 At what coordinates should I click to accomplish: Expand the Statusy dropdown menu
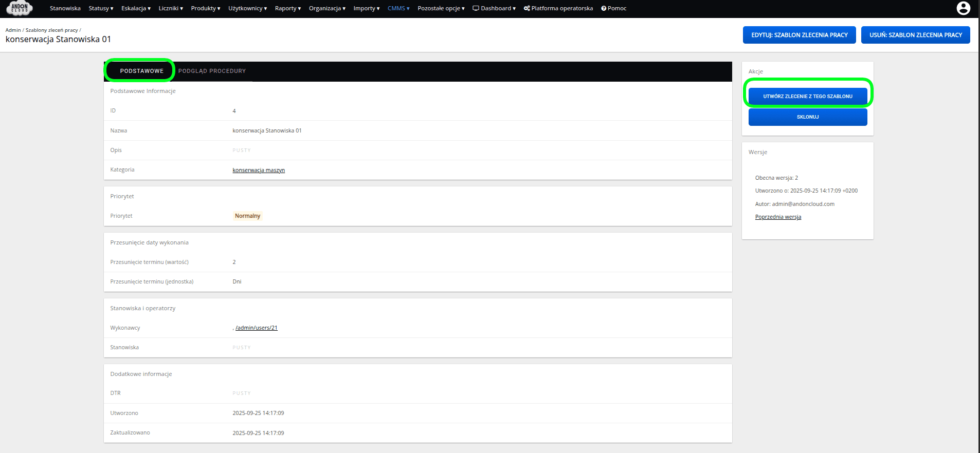pos(101,8)
